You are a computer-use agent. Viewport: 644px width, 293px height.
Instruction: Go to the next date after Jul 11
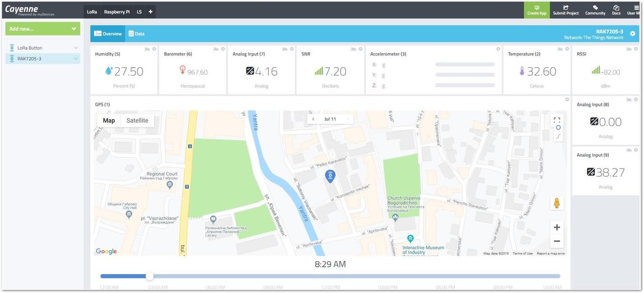(348, 119)
